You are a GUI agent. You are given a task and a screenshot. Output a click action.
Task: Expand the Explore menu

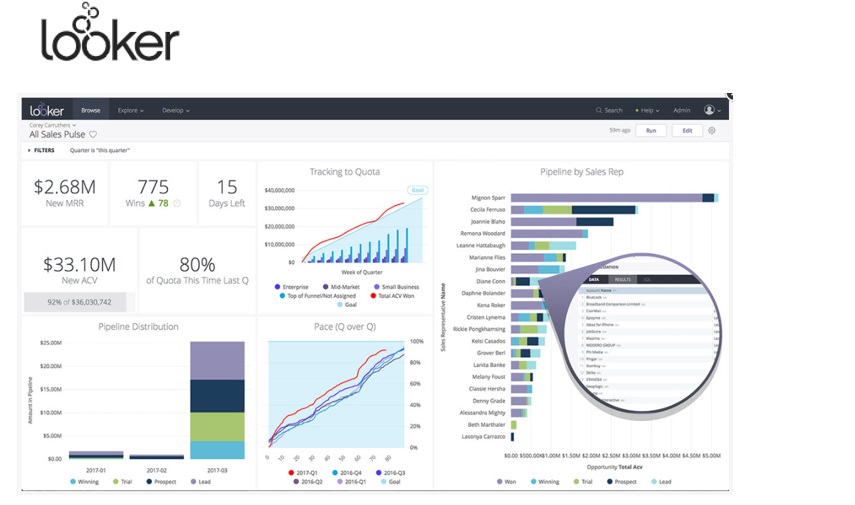coord(130,110)
